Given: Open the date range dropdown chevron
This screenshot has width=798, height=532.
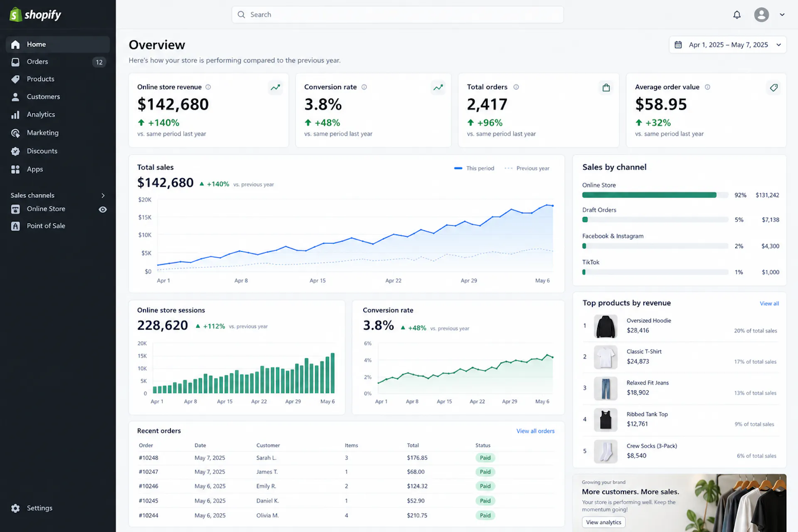Looking at the screenshot, I should 778,45.
